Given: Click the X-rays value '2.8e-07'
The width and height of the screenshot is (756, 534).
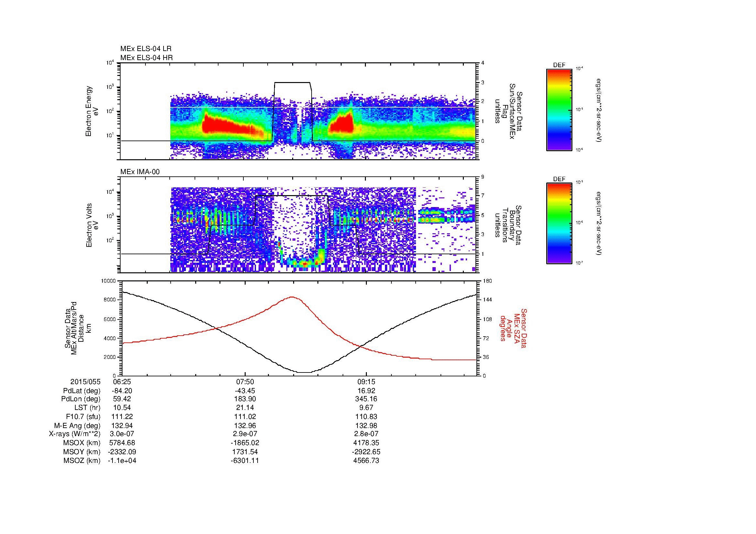Looking at the screenshot, I should click(366, 434).
